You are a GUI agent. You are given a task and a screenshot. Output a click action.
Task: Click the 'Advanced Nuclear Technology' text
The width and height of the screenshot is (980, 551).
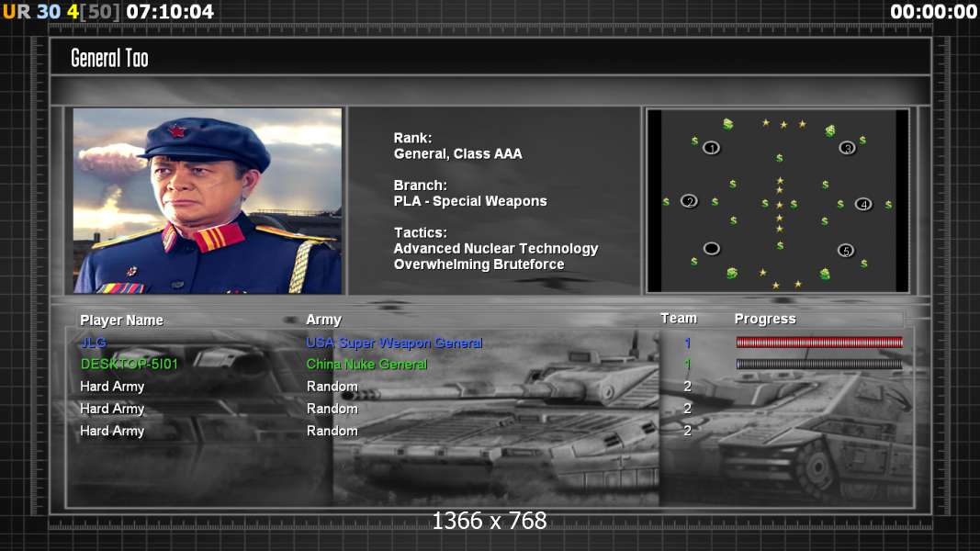point(496,249)
